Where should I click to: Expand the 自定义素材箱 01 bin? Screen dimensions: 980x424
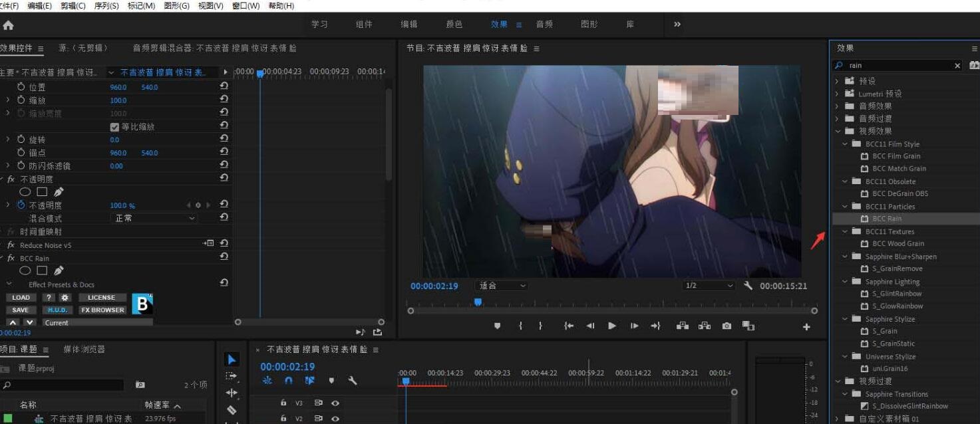click(837, 419)
